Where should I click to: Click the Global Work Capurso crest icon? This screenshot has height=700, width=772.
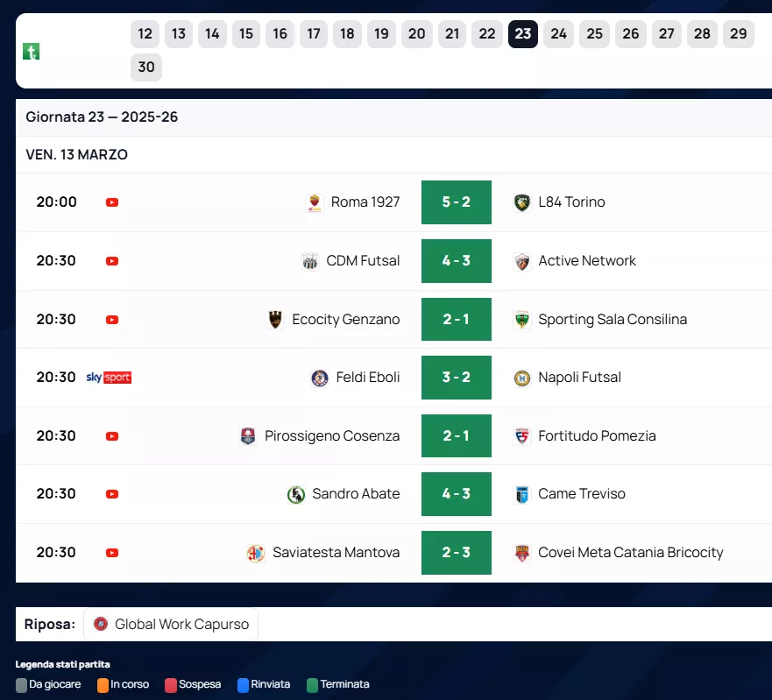point(101,625)
